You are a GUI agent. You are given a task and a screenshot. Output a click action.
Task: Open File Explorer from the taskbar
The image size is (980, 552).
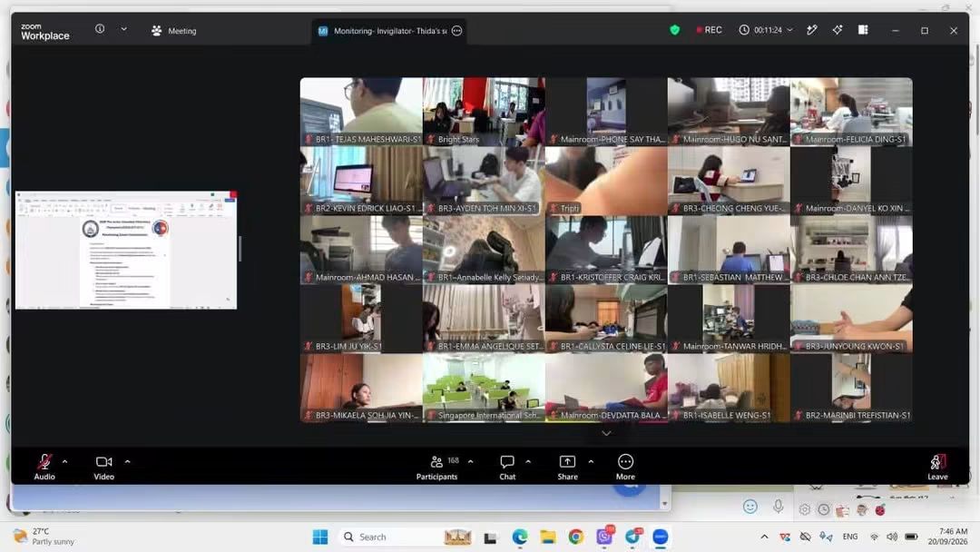(548, 537)
